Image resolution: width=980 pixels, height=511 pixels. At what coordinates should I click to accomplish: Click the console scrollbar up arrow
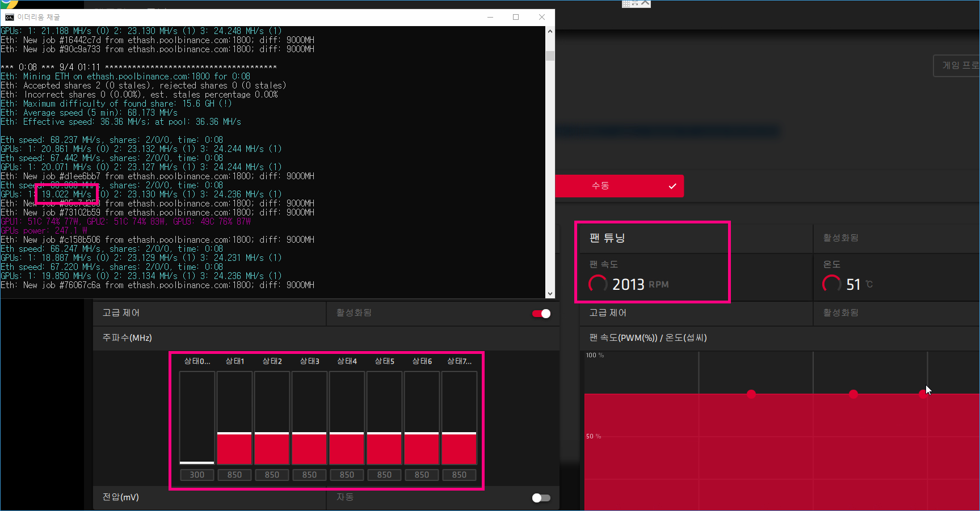tap(550, 31)
